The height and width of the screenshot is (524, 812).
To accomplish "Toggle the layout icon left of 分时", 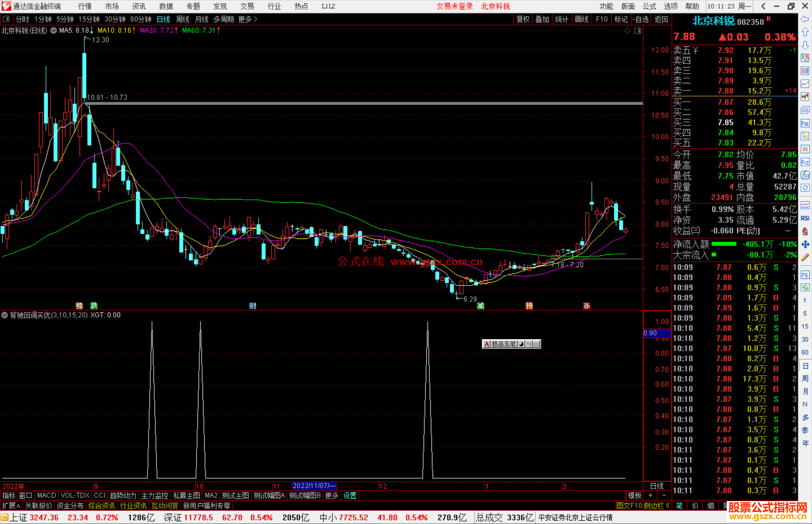I will (6, 19).
